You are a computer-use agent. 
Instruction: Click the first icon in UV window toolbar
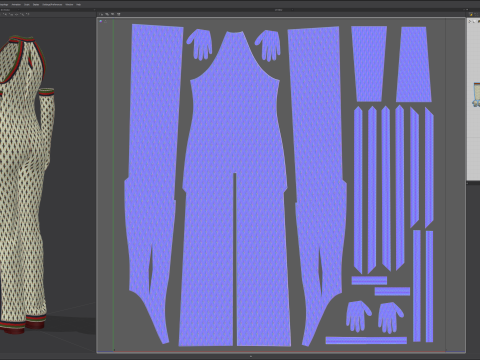(101, 14)
